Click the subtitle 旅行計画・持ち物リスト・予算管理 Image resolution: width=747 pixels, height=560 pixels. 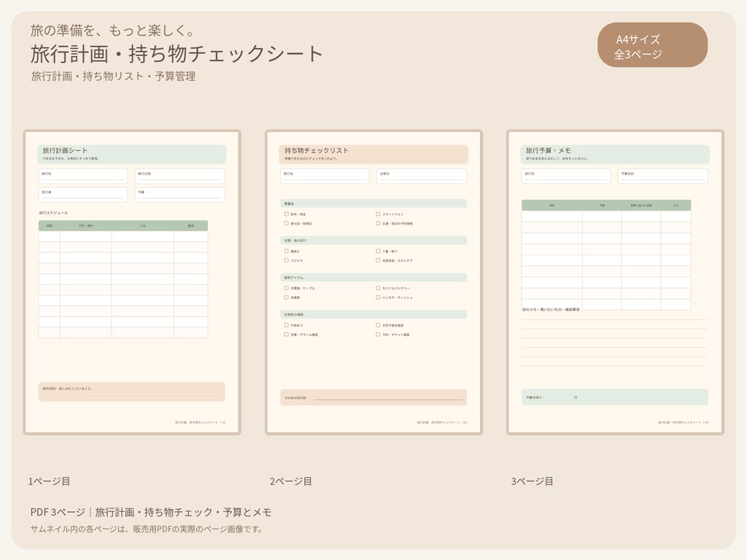click(113, 76)
